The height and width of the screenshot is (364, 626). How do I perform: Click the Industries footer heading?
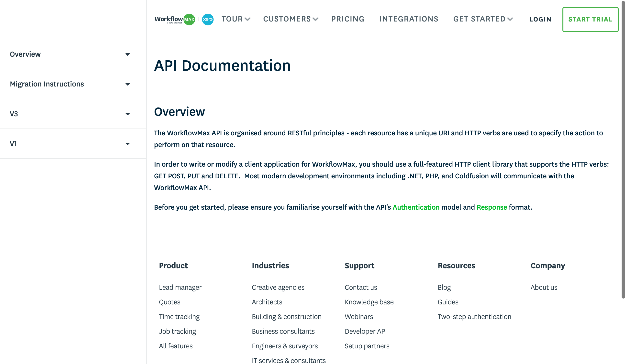point(270,266)
